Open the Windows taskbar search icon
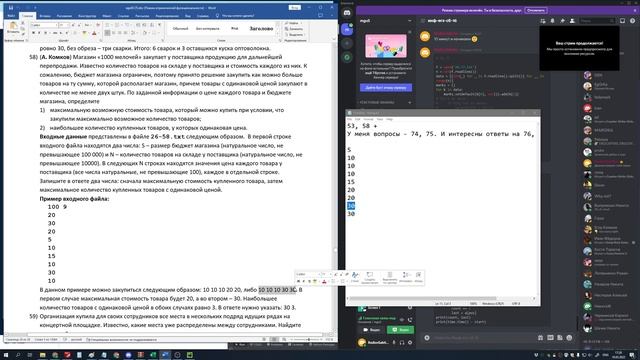Screen dimensions: 640x360 18,355
